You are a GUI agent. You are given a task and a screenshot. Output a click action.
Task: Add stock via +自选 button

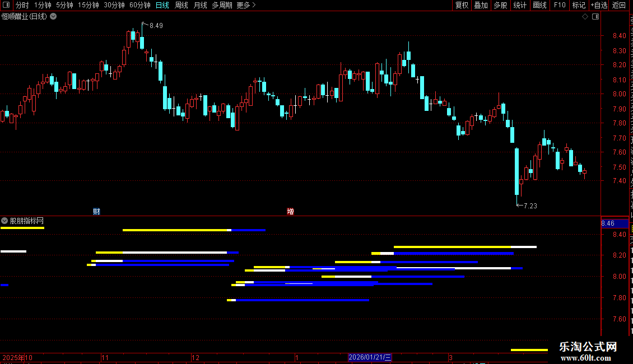(x=599, y=5)
